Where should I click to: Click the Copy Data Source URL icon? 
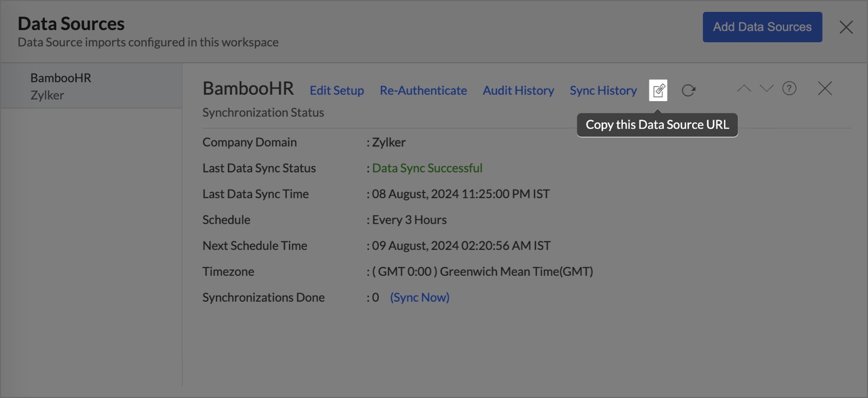[x=658, y=90]
